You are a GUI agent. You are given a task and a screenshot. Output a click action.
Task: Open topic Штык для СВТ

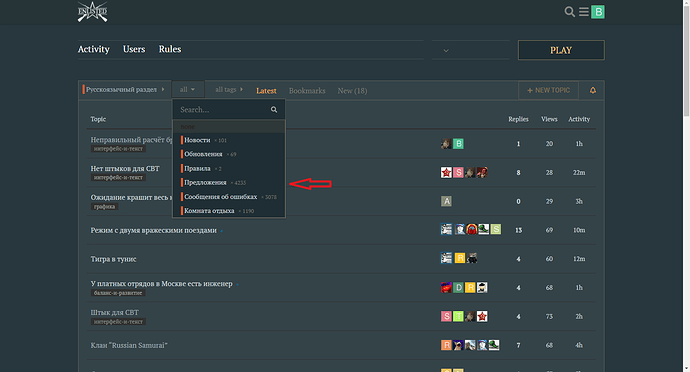(x=114, y=312)
